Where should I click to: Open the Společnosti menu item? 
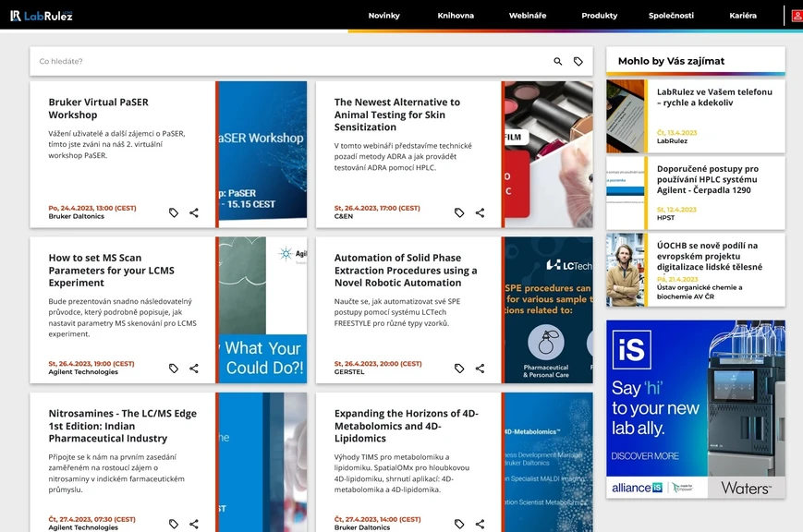[x=671, y=16]
